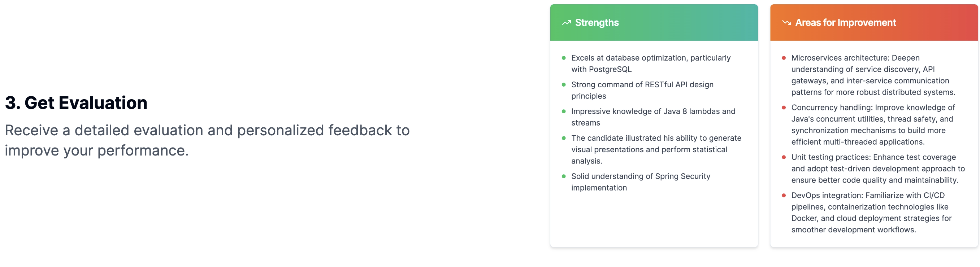Screen dimensions: 980x267
Task: Select the statistical analysis strength paragraph
Action: pyautogui.click(x=656, y=149)
